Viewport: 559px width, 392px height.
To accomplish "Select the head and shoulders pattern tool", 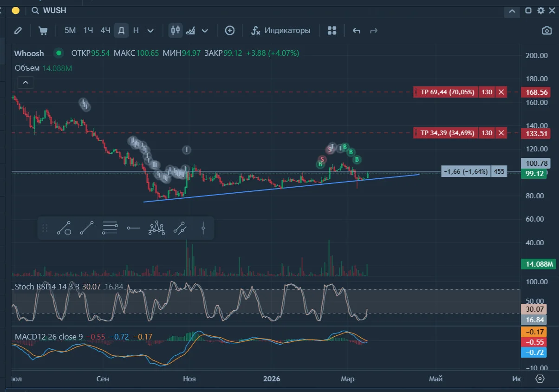I will (157, 228).
